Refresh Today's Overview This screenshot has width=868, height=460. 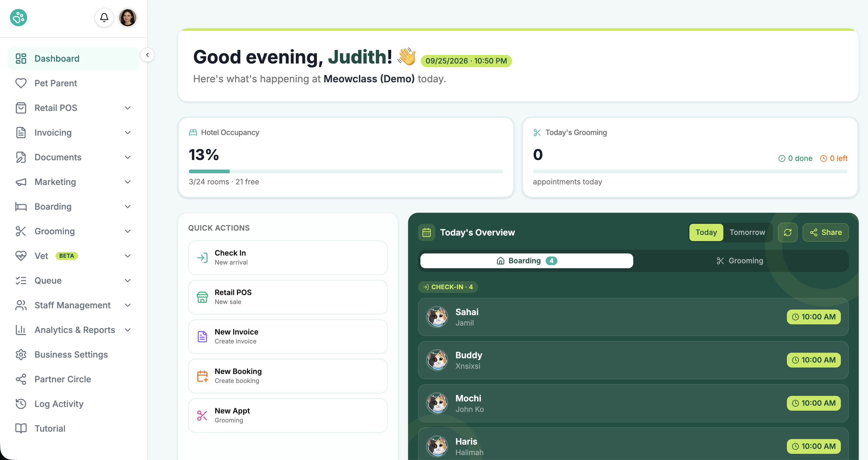[787, 232]
